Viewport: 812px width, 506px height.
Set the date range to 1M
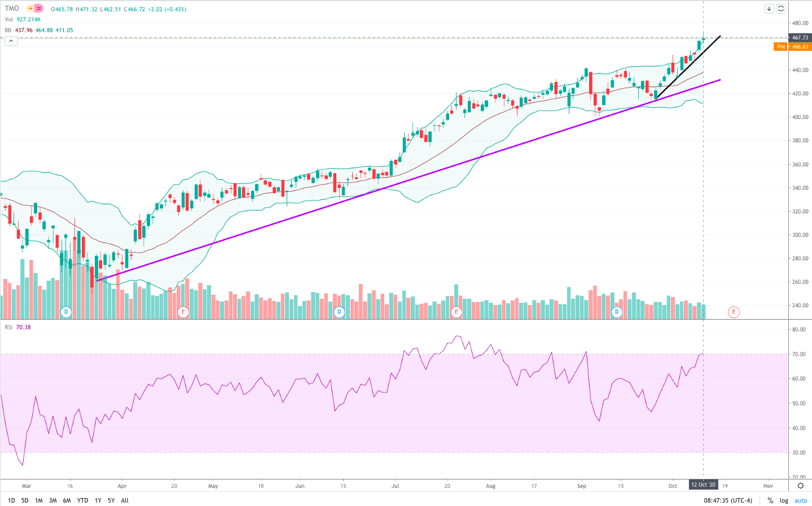pyautogui.click(x=38, y=500)
